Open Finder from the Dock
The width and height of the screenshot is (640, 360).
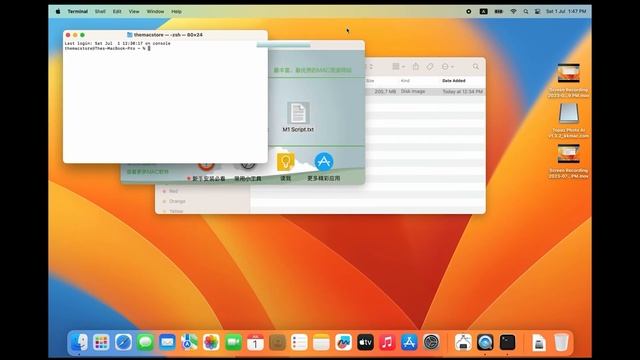[79, 342]
